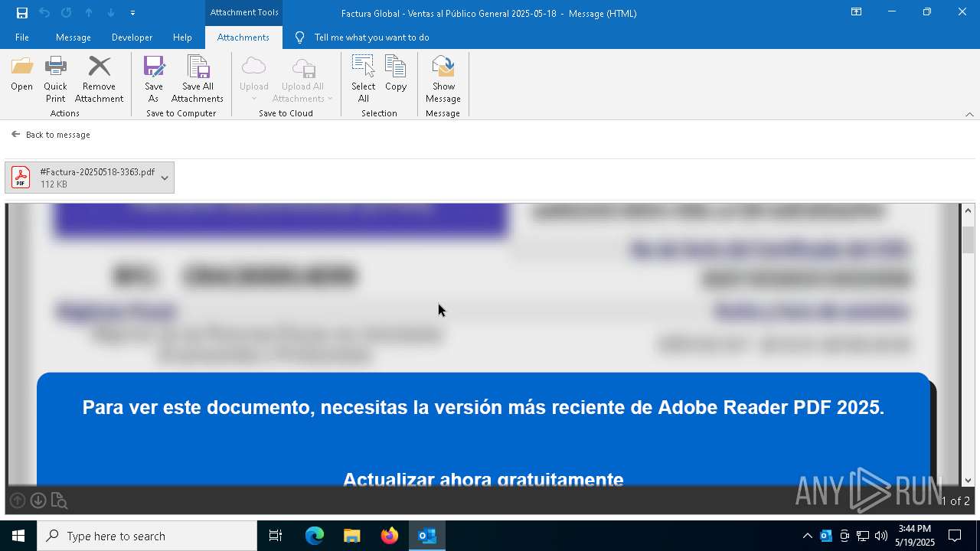
Task: Show hidden system tray icons
Action: click(x=807, y=536)
